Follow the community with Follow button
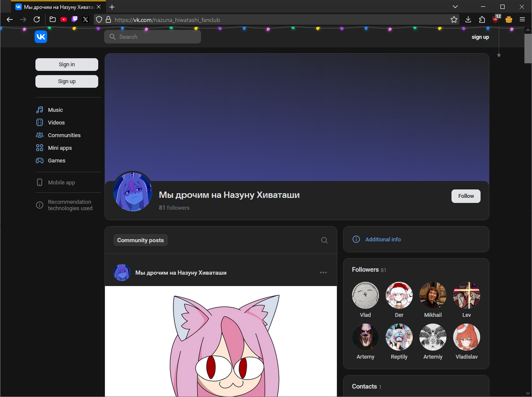 coord(466,196)
